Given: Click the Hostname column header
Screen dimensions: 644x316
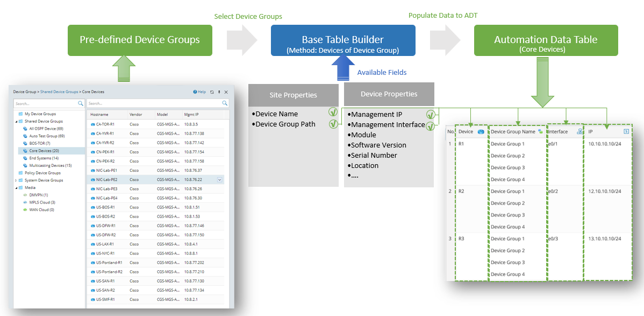Looking at the screenshot, I should tap(99, 115).
